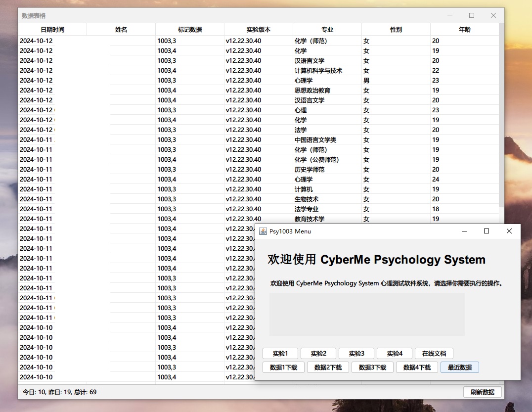Image resolution: width=532 pixels, height=412 pixels.
Task: Refresh the table with 刷新数据
Action: pyautogui.click(x=482, y=392)
